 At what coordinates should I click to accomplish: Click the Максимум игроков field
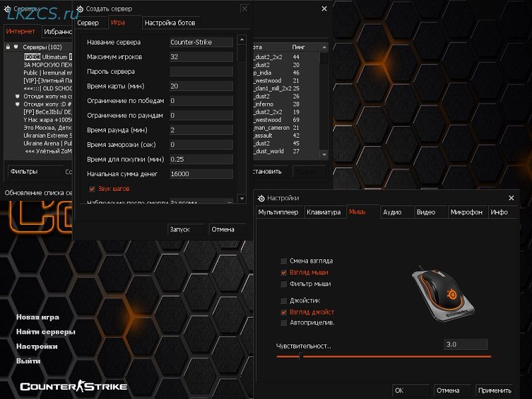[201, 57]
